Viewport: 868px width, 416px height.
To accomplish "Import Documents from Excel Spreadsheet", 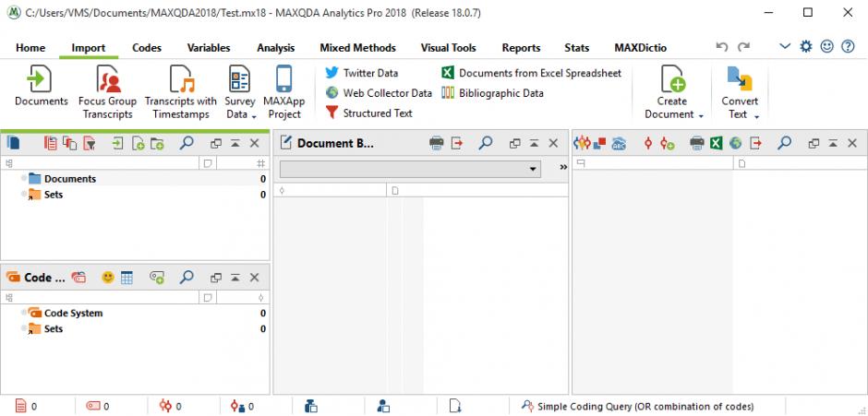I will click(532, 73).
